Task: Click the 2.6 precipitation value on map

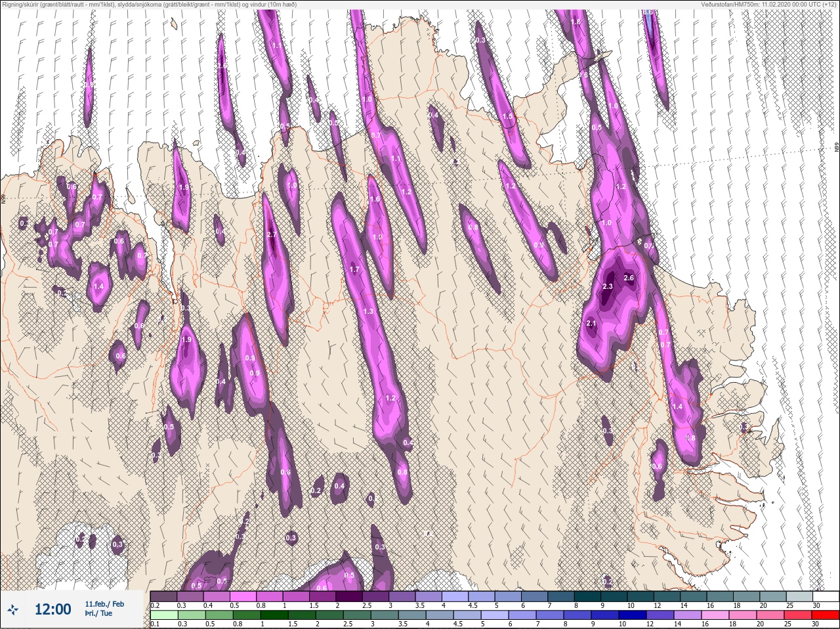Action: pyautogui.click(x=629, y=278)
